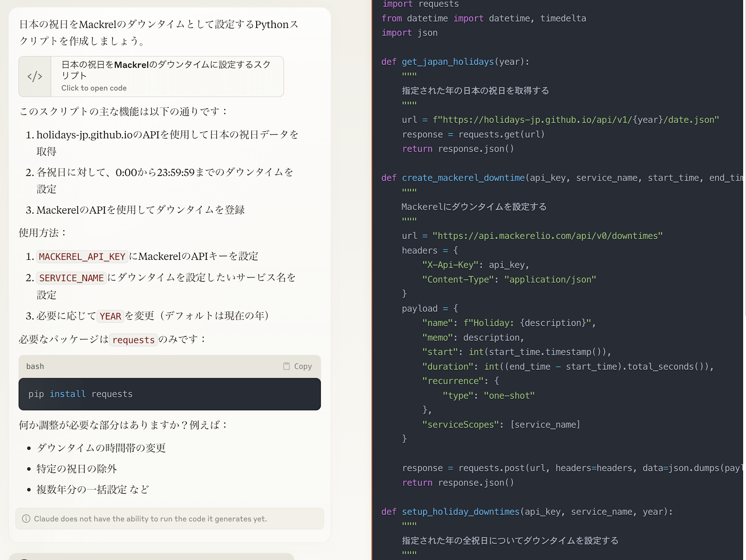Screen dimensions: 746x560
Task: Click the MACKEREL_API_KEY inline code
Action: click(82, 257)
